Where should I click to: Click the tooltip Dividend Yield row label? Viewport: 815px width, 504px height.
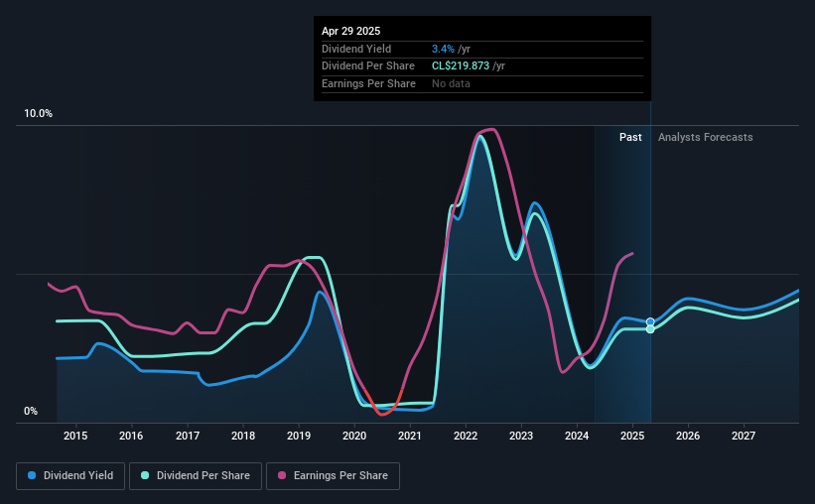(356, 49)
